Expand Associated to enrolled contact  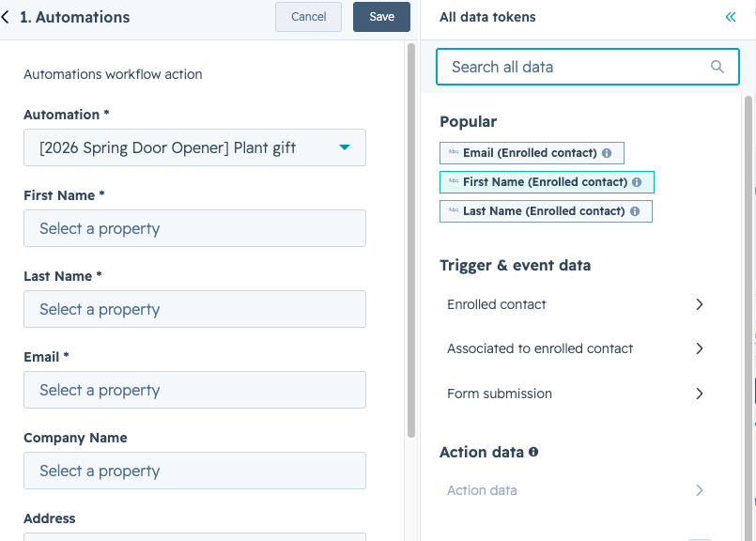tap(575, 348)
